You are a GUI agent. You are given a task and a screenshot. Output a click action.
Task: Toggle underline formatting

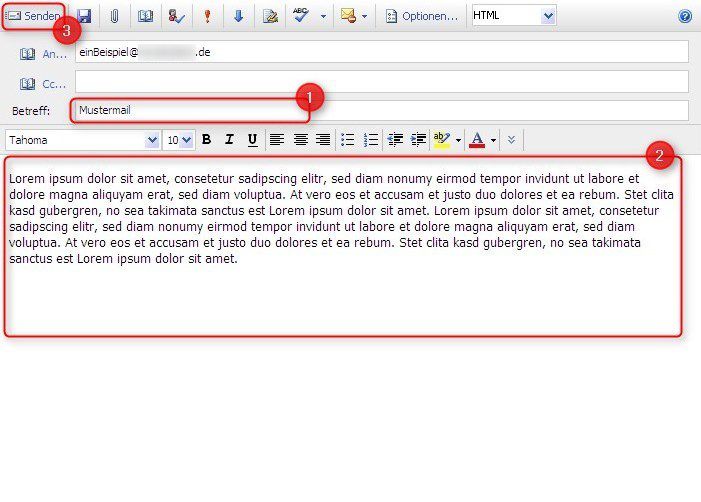(x=252, y=139)
